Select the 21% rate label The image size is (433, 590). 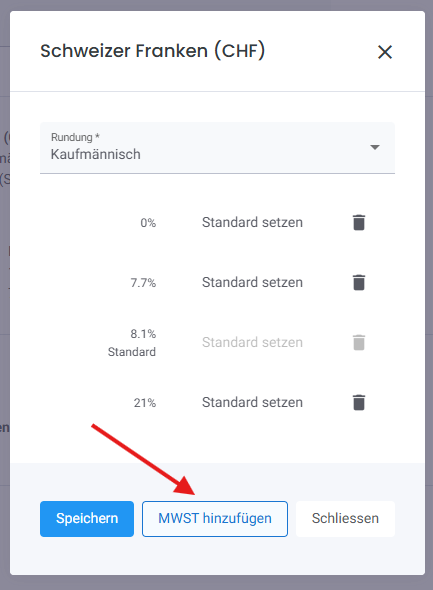(x=144, y=403)
